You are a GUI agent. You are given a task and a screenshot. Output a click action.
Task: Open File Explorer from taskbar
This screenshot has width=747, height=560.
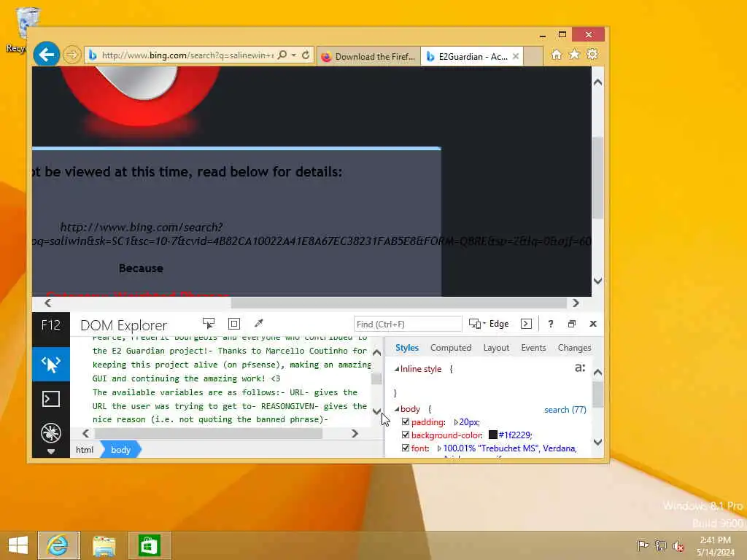tap(104, 545)
